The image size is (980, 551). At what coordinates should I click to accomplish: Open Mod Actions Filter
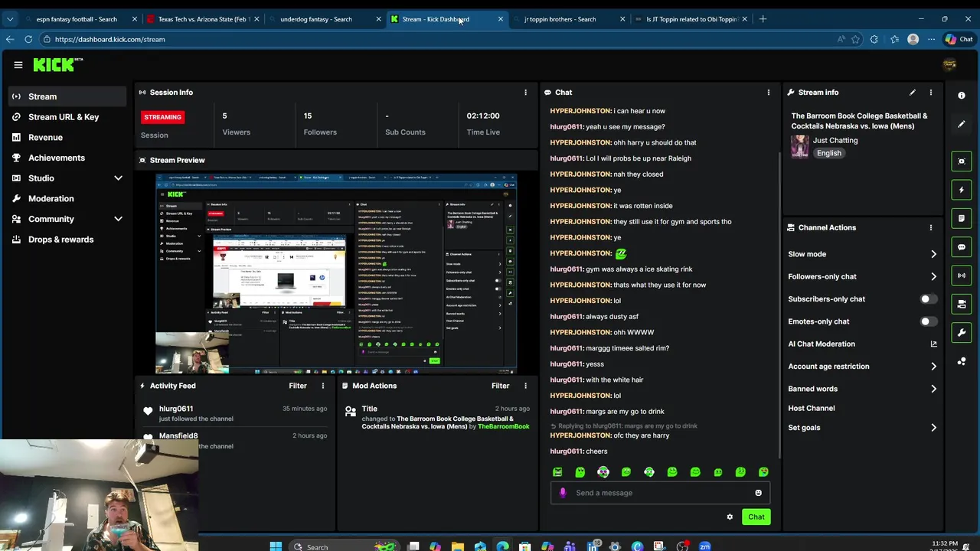point(500,386)
